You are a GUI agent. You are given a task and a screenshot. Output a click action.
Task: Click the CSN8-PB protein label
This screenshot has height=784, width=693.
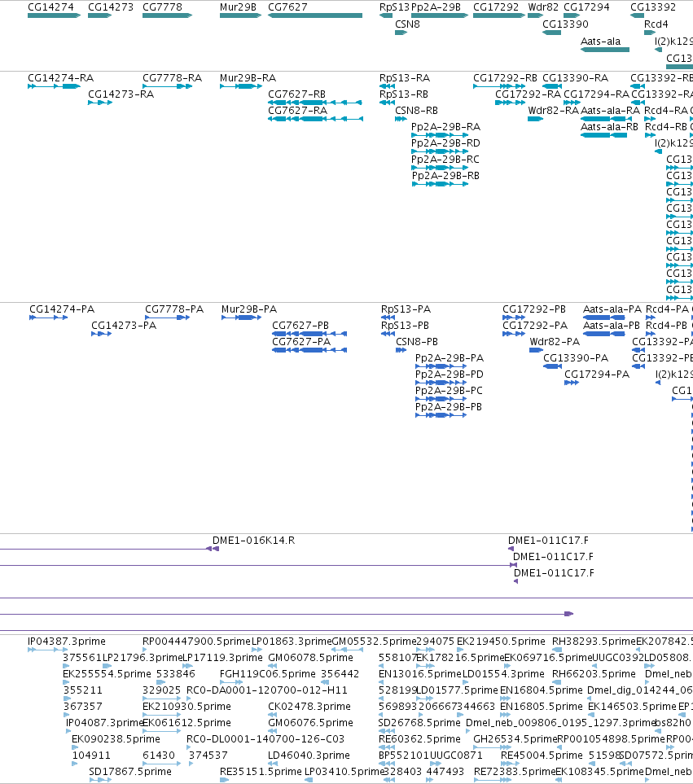(x=417, y=341)
